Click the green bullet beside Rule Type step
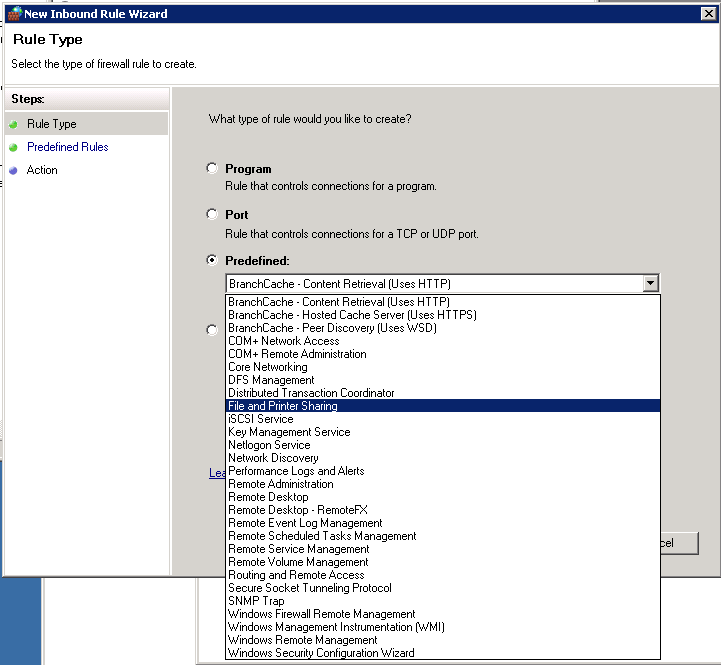The height and width of the screenshot is (665, 721). point(13,124)
